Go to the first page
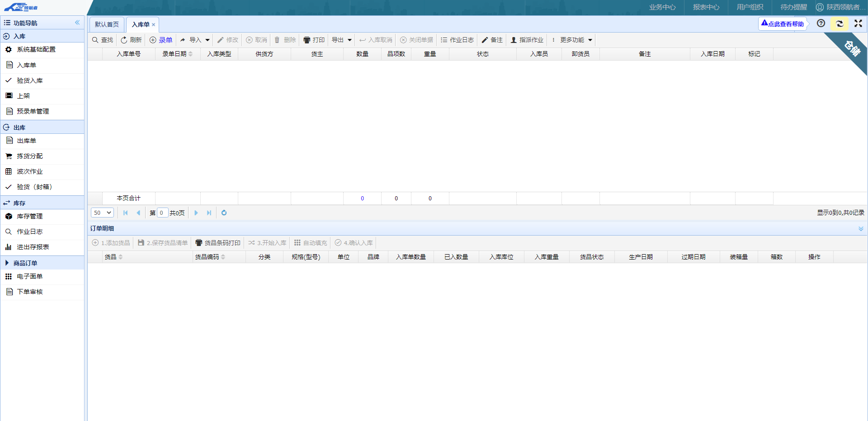Screen dimensions: 868x421 [x=125, y=213]
